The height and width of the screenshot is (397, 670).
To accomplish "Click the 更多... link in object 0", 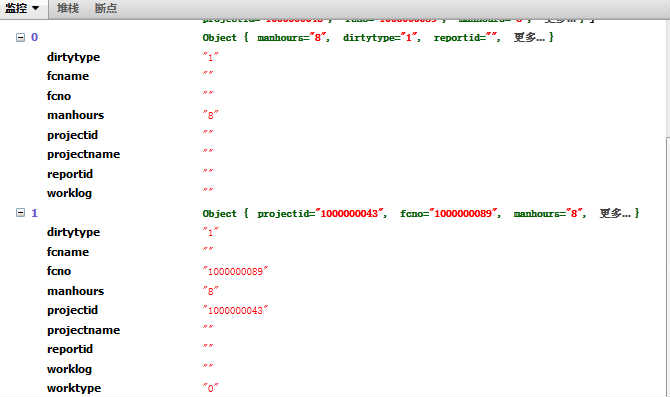I will coord(529,37).
